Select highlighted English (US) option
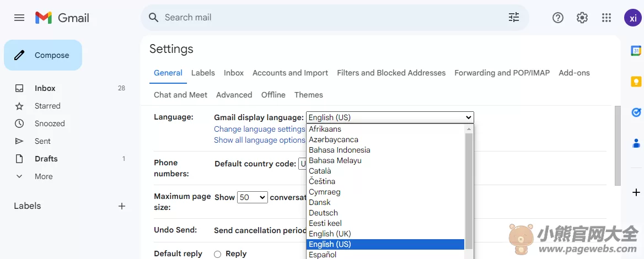 385,244
